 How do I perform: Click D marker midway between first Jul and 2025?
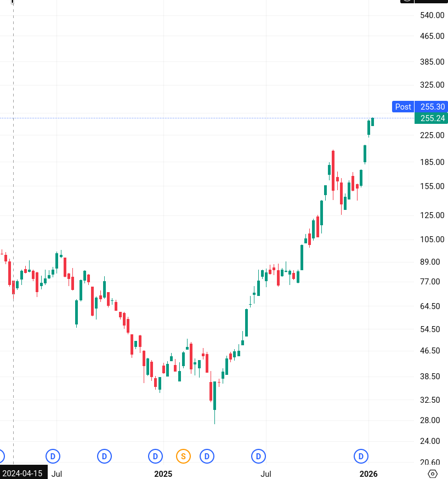coord(104,456)
